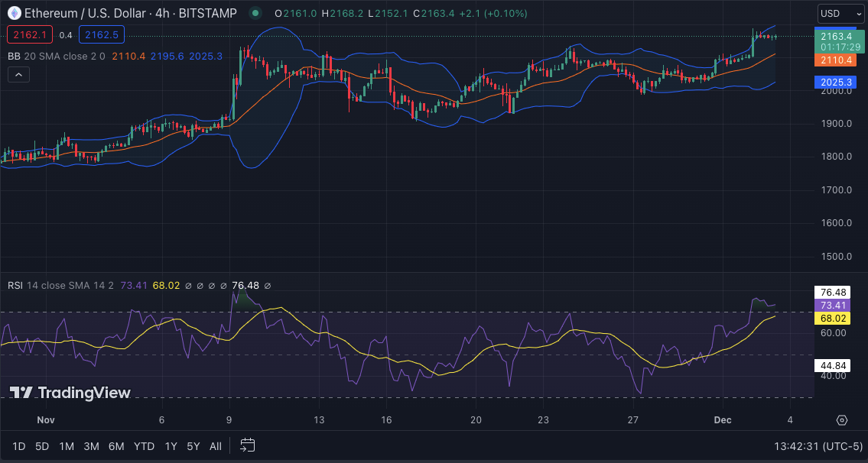This screenshot has height=463, width=868.
Task: Switch to the 1M range
Action: click(x=67, y=446)
